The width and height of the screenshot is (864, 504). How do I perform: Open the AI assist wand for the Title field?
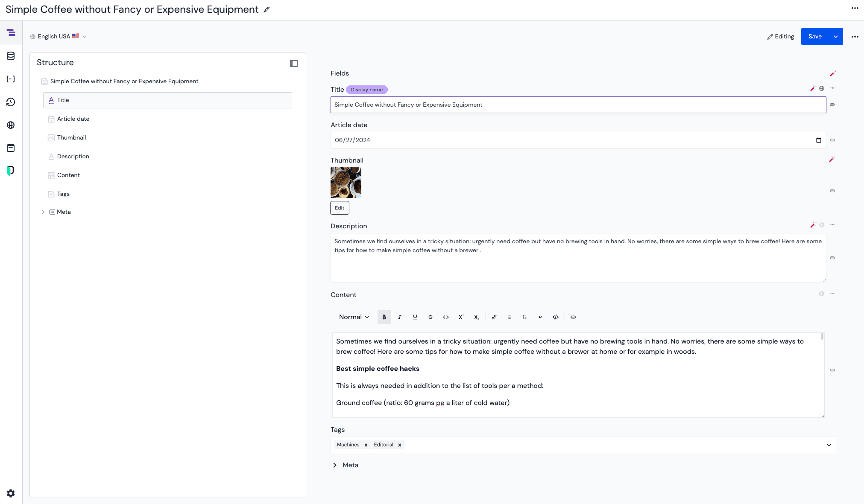814,88
